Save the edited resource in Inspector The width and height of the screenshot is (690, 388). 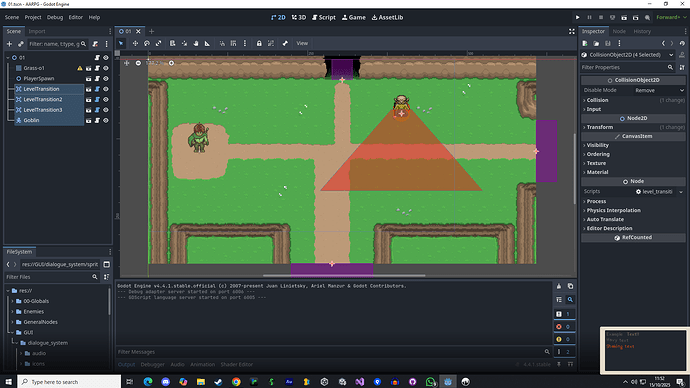point(608,44)
